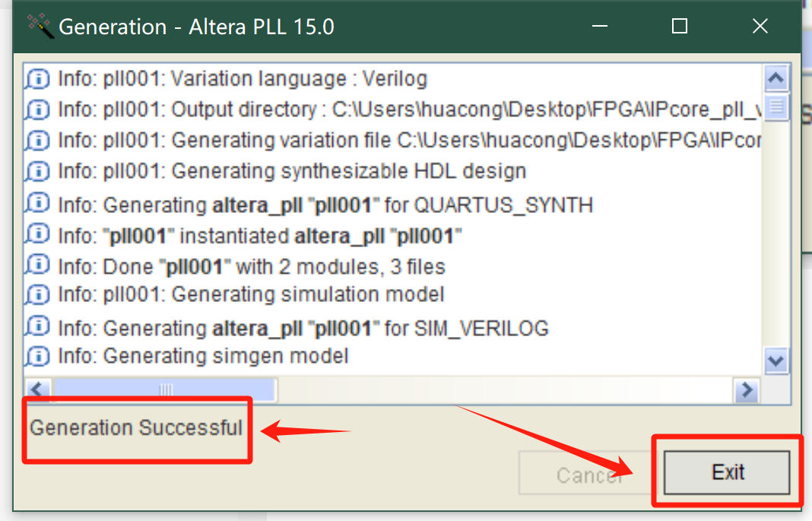
Task: Click the horizontal scrollbar thumb
Action: 165,389
